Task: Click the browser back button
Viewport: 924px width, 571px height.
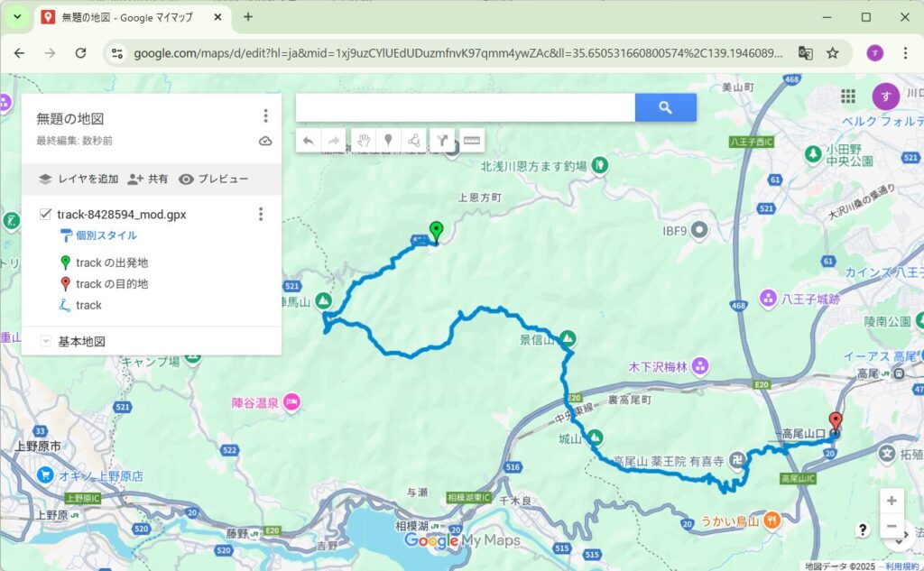Action: coord(20,53)
